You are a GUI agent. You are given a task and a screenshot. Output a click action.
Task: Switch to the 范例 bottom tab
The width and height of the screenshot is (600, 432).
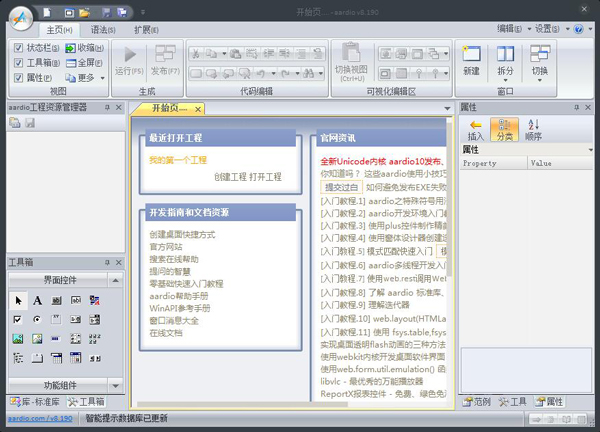tap(476, 402)
